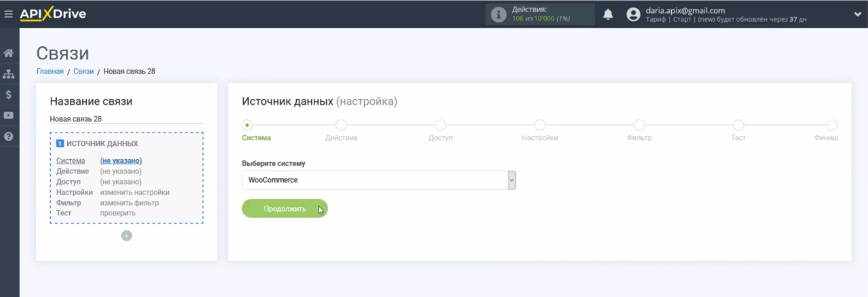Click the user avatar icon
868x297 pixels.
tap(634, 15)
